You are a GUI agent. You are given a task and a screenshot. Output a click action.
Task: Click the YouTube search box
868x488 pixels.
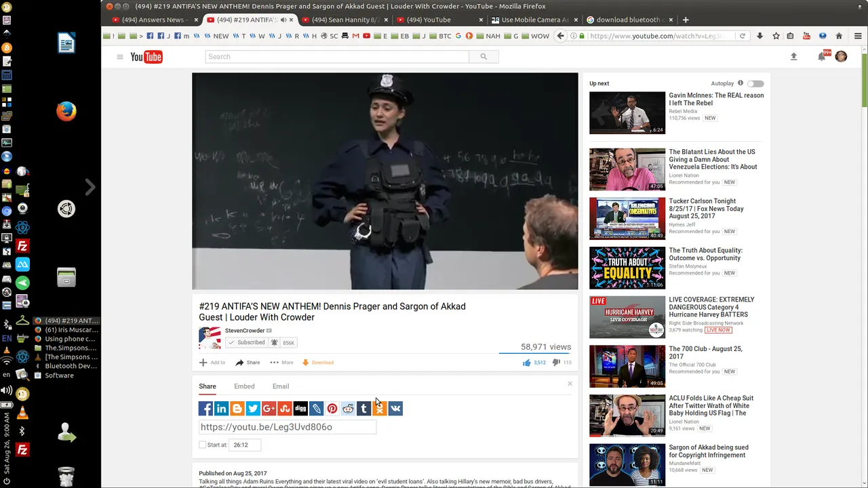337,57
